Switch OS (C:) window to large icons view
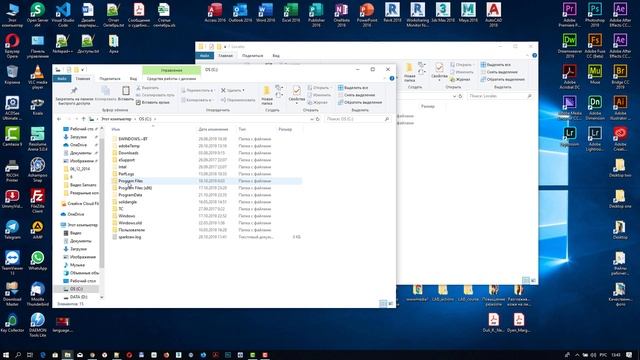 pyautogui.click(x=391, y=303)
